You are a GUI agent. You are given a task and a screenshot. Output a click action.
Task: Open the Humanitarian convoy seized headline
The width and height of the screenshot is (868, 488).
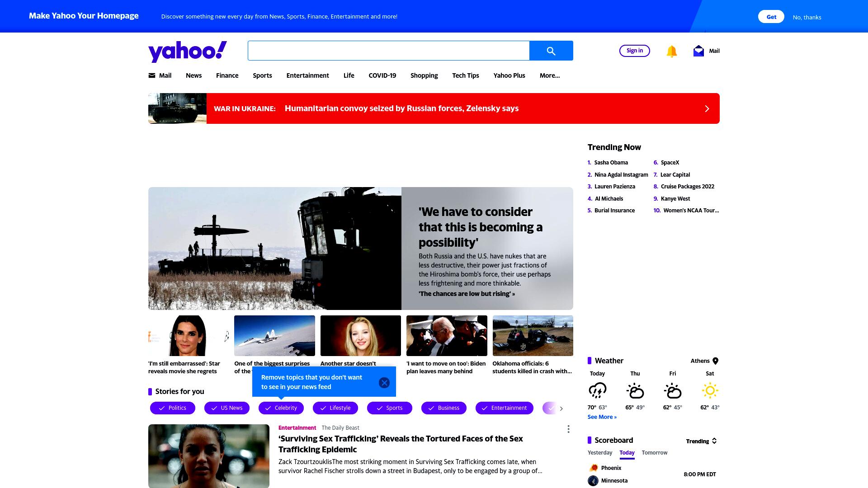coord(401,108)
